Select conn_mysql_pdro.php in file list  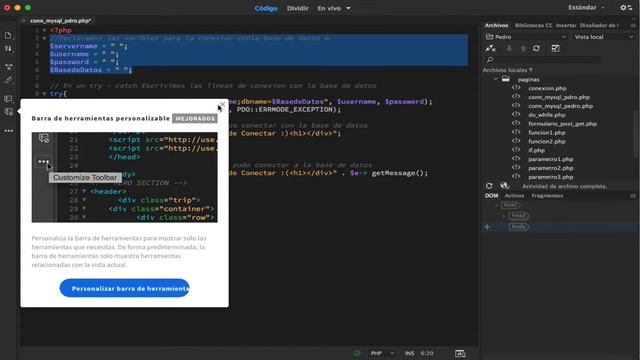(x=559, y=97)
